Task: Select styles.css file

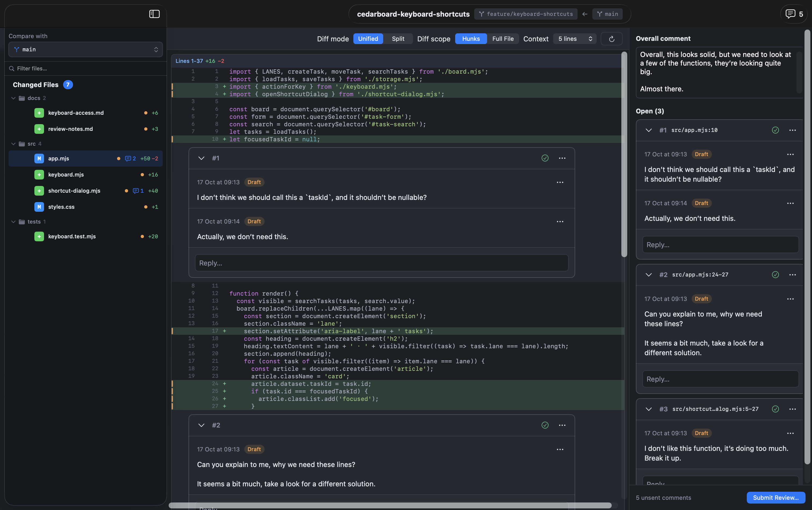Action: coord(86,207)
